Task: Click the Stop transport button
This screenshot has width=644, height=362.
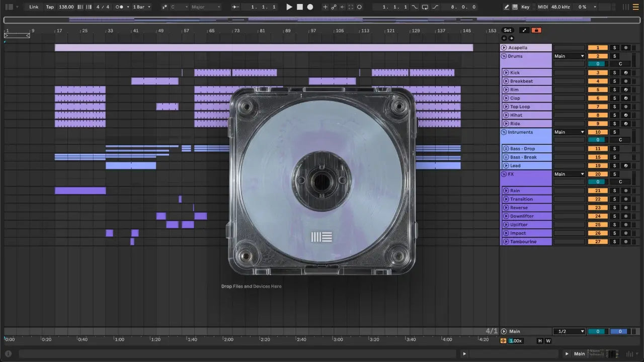Action: click(x=300, y=7)
